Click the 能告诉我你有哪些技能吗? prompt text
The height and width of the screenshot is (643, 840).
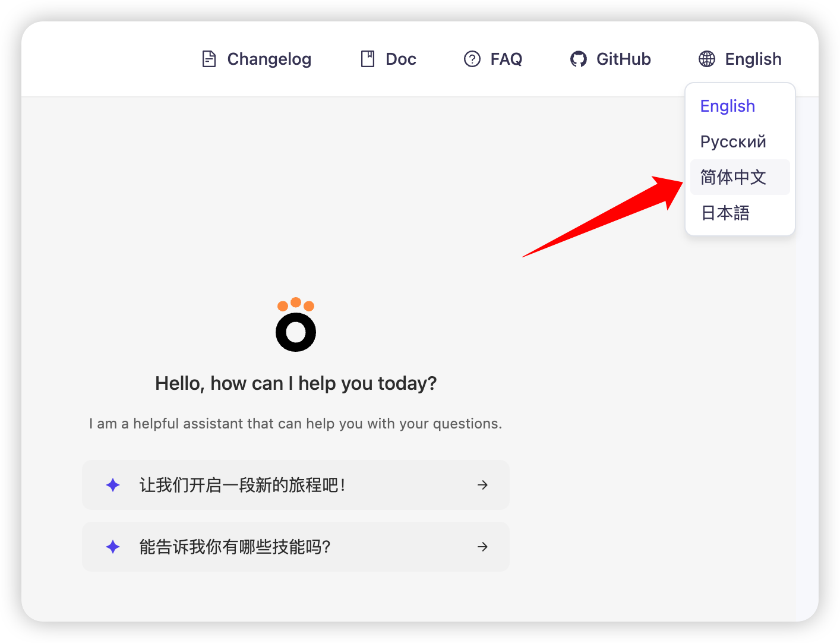[235, 547]
